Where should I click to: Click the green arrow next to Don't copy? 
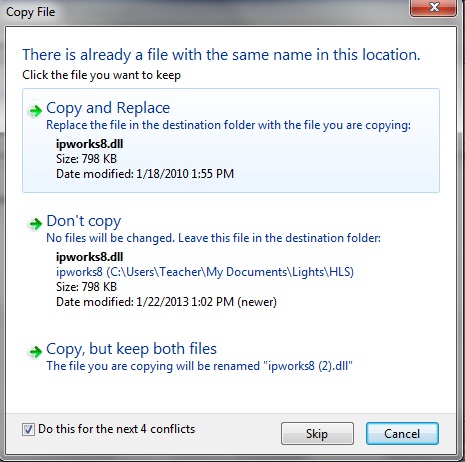[x=36, y=223]
